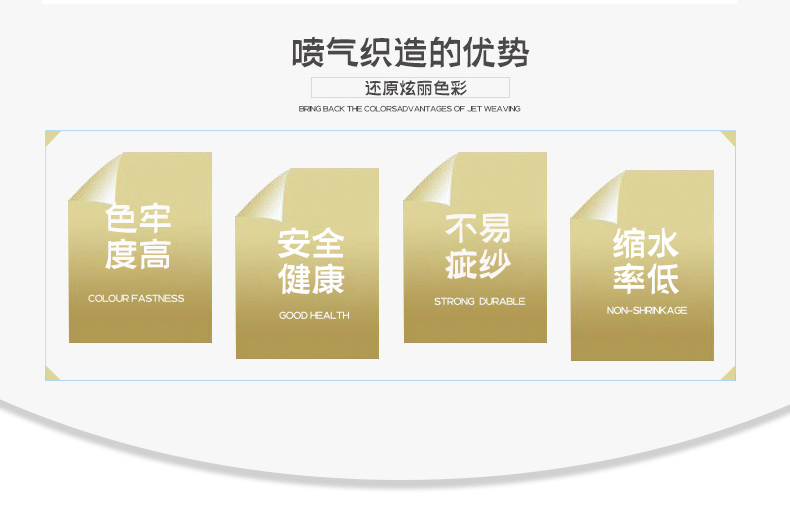Click the NON-SHRINKAGE caption
The image size is (790, 528).
(x=647, y=310)
